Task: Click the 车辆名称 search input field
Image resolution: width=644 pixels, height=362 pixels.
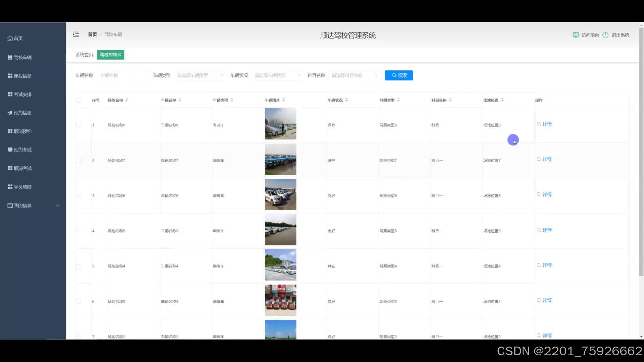Action: pos(123,75)
